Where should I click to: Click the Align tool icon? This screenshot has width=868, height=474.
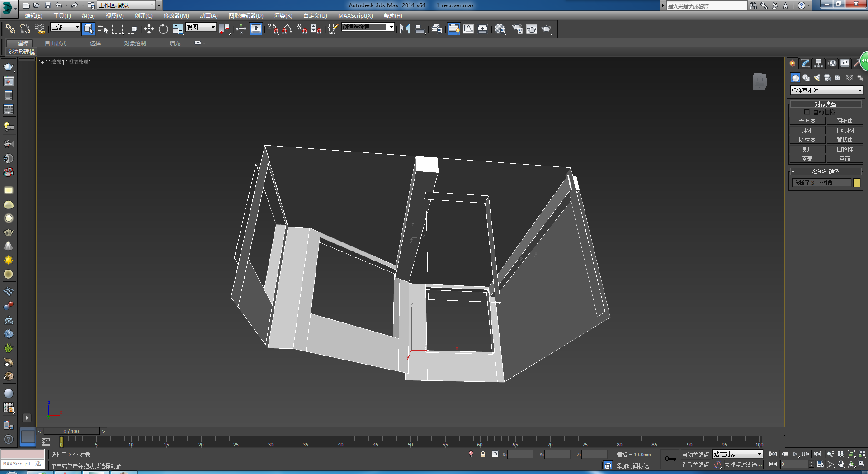pos(420,29)
